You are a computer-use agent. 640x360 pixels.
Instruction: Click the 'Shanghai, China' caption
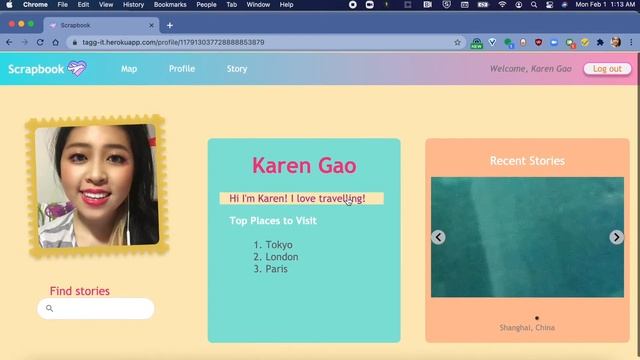tap(527, 328)
